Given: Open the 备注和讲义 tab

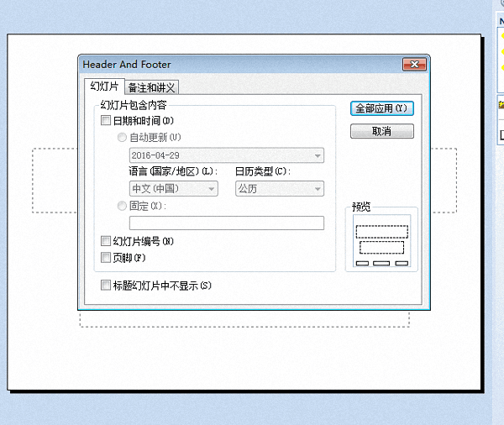Looking at the screenshot, I should [152, 87].
